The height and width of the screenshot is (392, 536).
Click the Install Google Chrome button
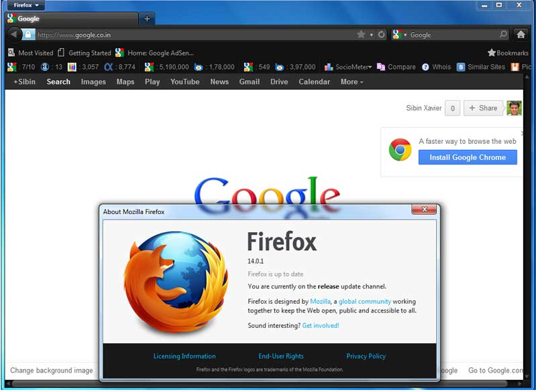coord(467,157)
